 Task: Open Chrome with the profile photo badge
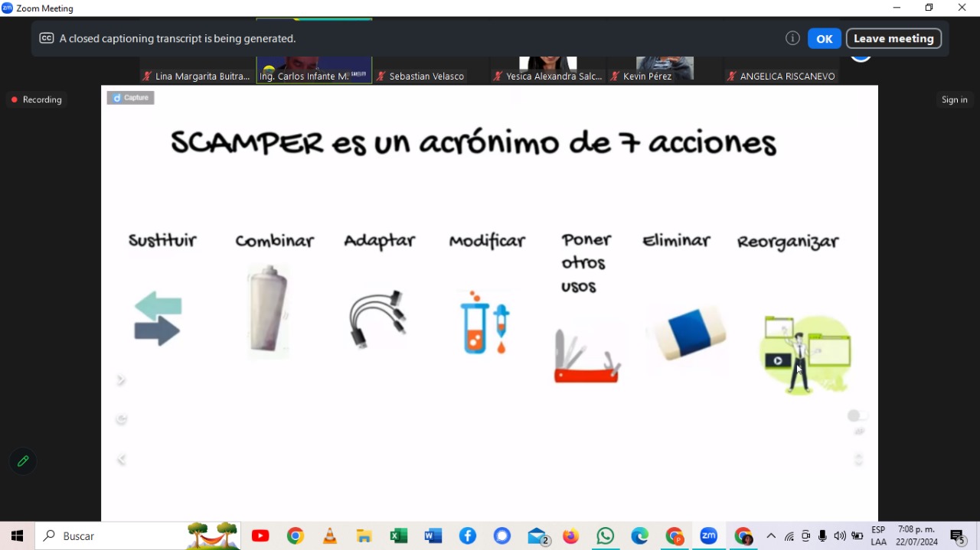click(x=743, y=536)
